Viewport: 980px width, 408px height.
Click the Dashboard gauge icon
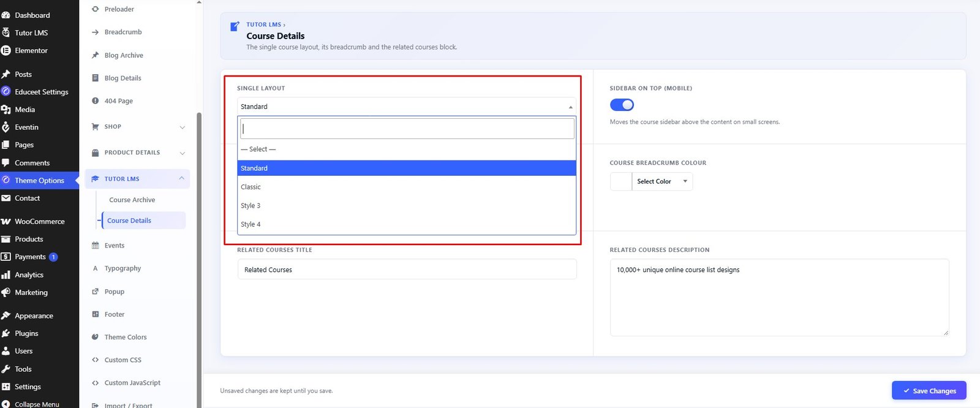tap(6, 15)
